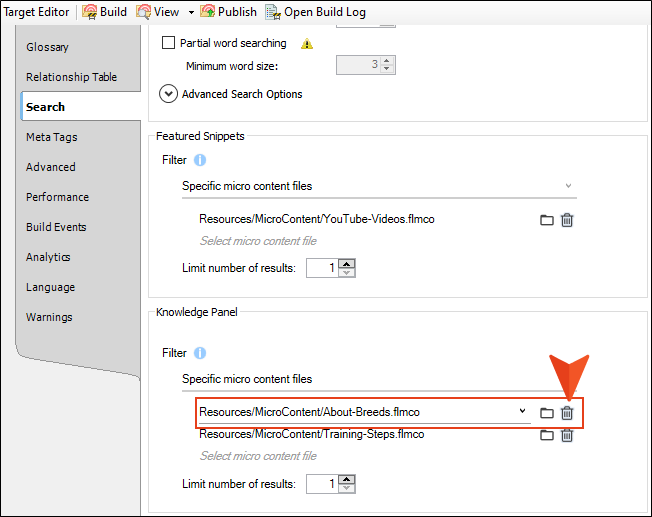Click Knowledge Panel empty micro content field
This screenshot has height=517, width=652.
259,456
